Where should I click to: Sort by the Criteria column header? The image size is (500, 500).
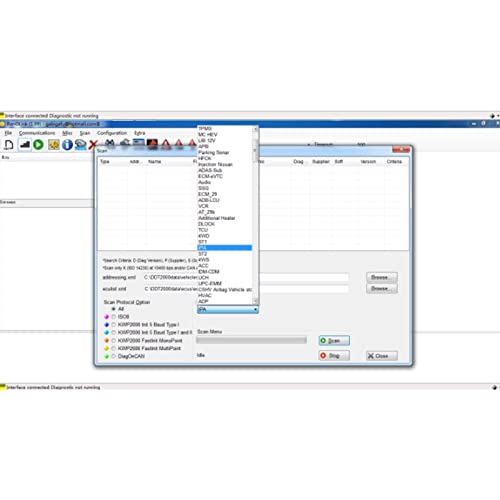pyautogui.click(x=394, y=162)
